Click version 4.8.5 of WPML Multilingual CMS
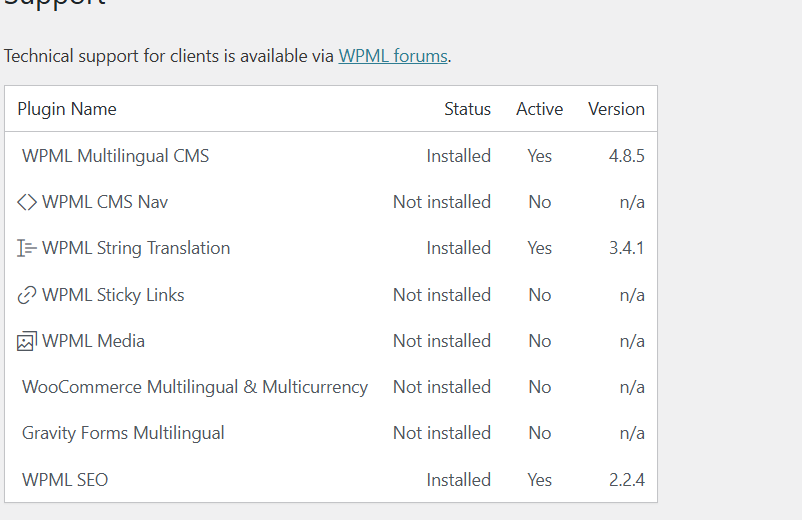Image resolution: width=802 pixels, height=520 pixels. tap(627, 156)
